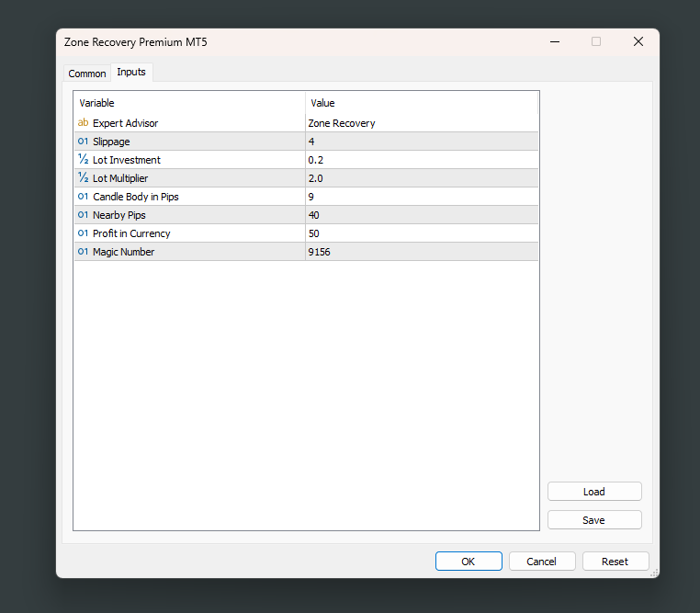Click the integer icon next to Candle Body in Pips

tap(83, 196)
